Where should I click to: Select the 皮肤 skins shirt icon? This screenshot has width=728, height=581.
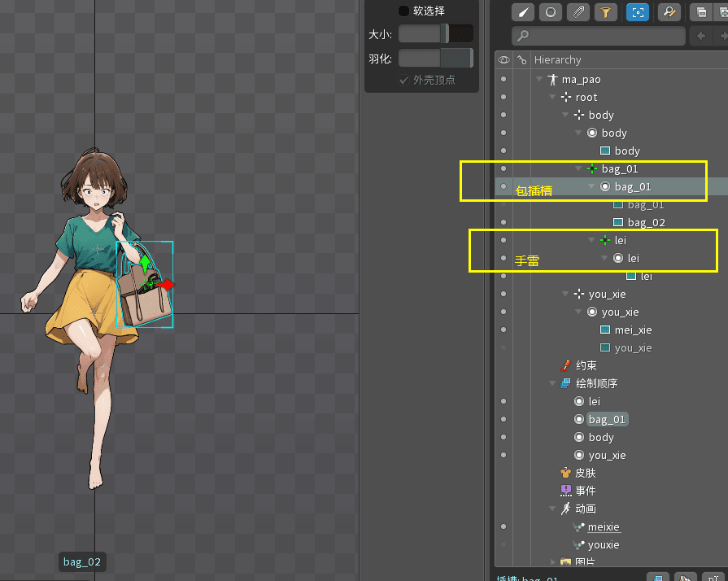566,473
